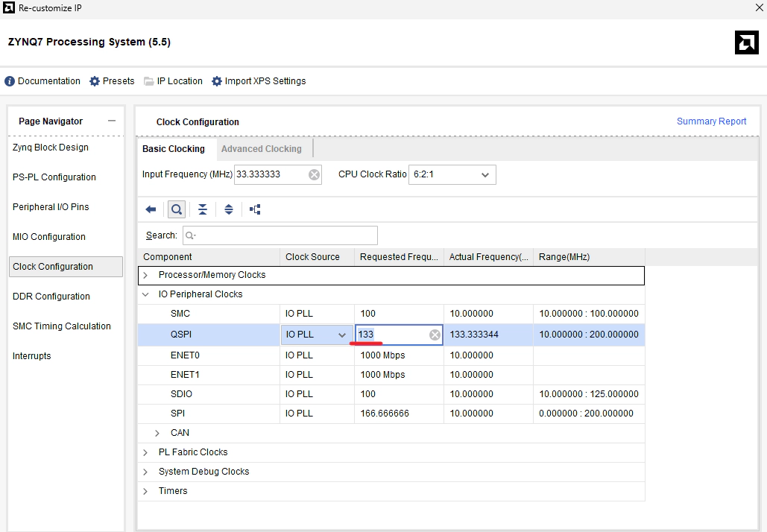Click the hierarchy tree view toolbar icon
Screen dimensions: 767x532
point(256,209)
